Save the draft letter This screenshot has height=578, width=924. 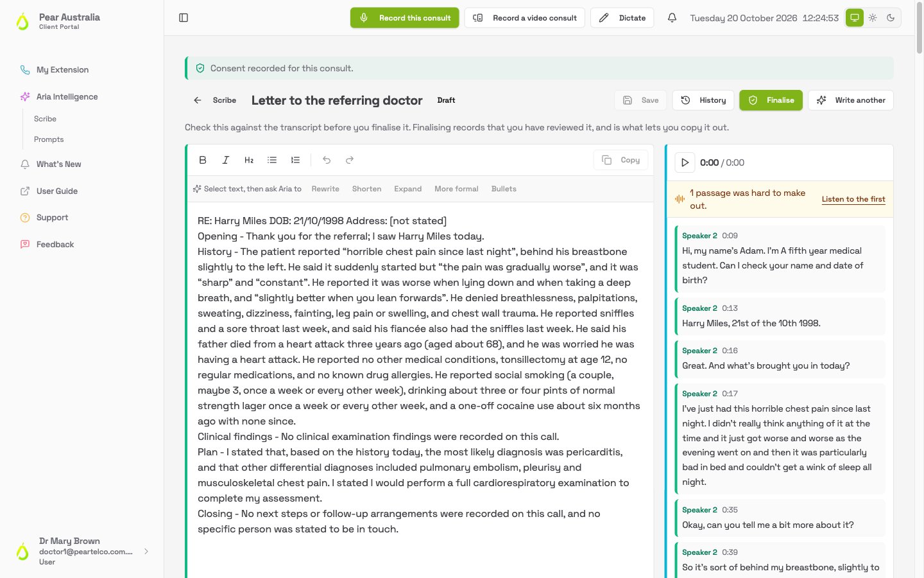[640, 100]
